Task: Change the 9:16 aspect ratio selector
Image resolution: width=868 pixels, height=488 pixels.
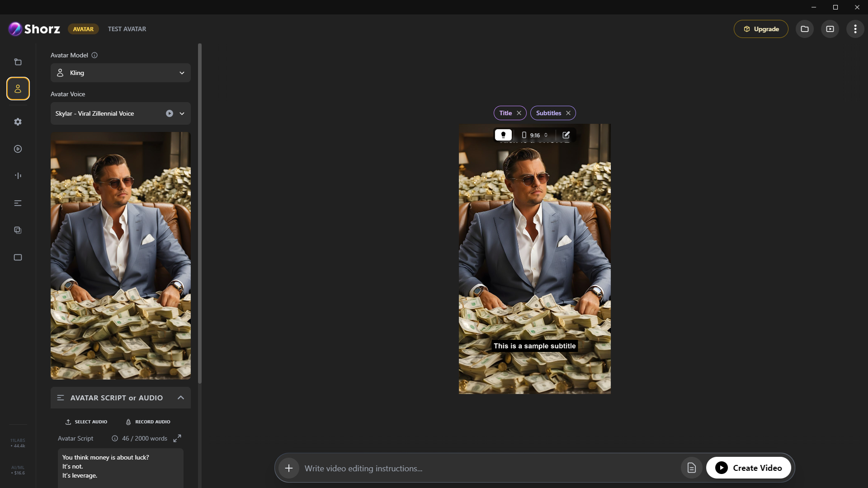Action: (x=535, y=135)
